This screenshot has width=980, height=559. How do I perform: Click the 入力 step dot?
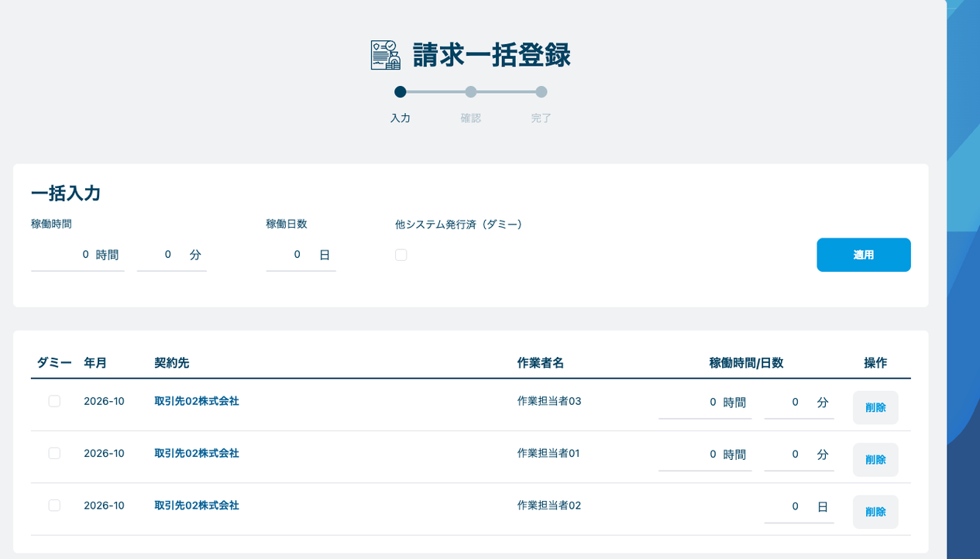point(401,92)
